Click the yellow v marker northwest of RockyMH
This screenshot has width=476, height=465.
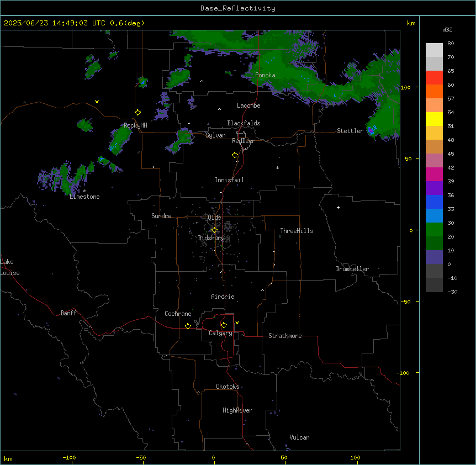click(97, 102)
